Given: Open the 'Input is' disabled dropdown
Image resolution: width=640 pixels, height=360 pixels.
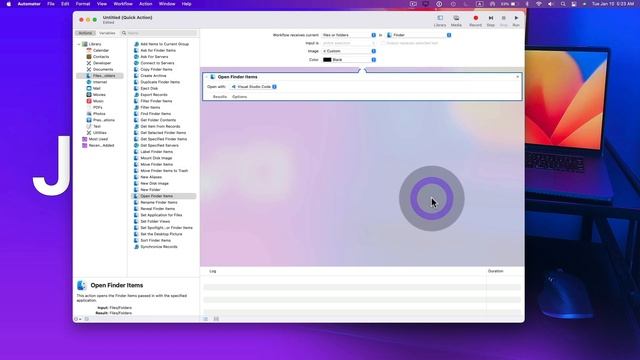Looking at the screenshot, I should 349,43.
